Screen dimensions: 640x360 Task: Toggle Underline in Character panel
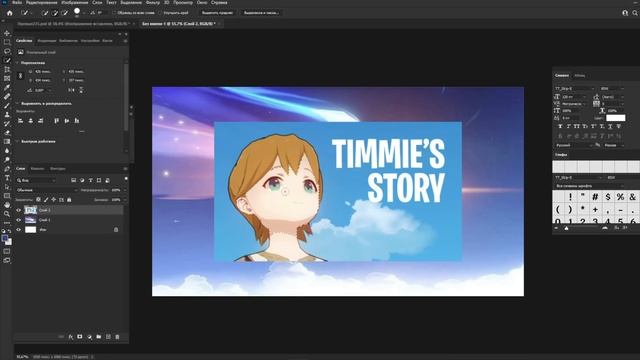point(610,127)
